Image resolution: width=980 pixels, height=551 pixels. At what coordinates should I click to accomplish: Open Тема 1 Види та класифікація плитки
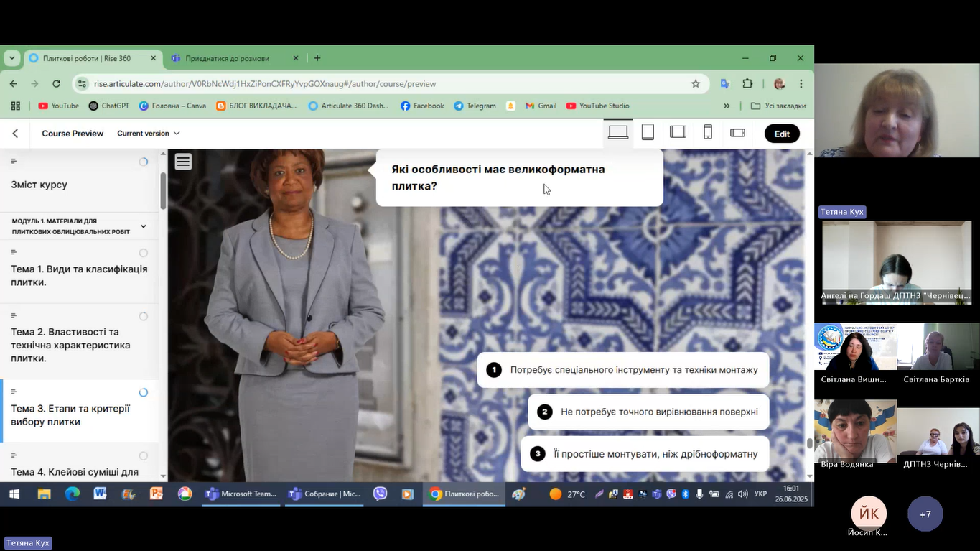pyautogui.click(x=79, y=275)
